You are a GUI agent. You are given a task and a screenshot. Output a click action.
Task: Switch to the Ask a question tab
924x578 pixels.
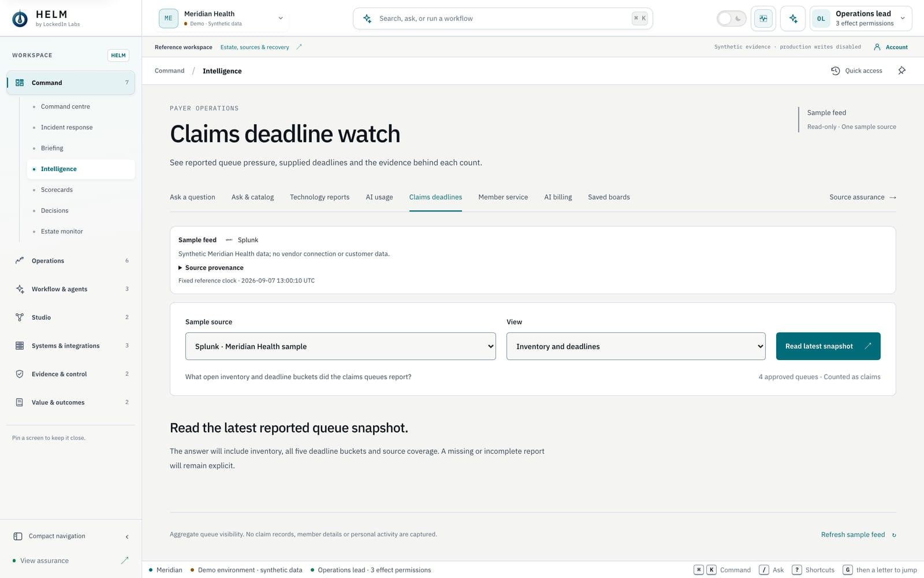click(x=192, y=197)
